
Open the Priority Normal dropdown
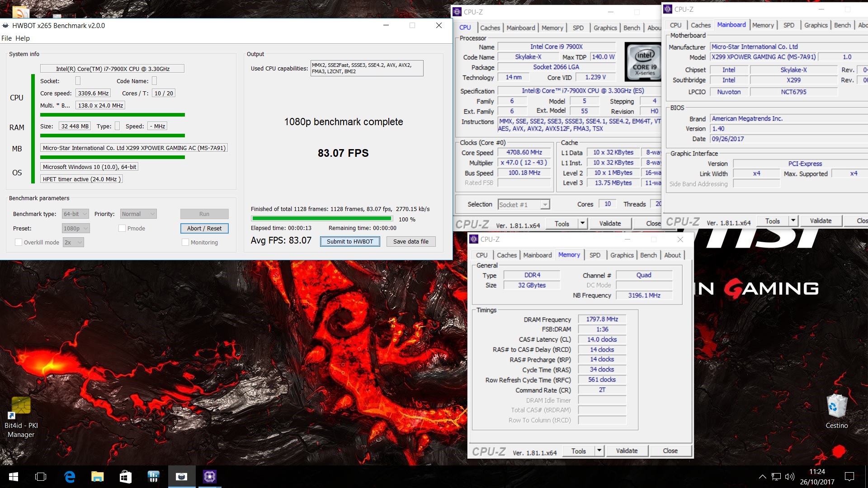(x=138, y=214)
